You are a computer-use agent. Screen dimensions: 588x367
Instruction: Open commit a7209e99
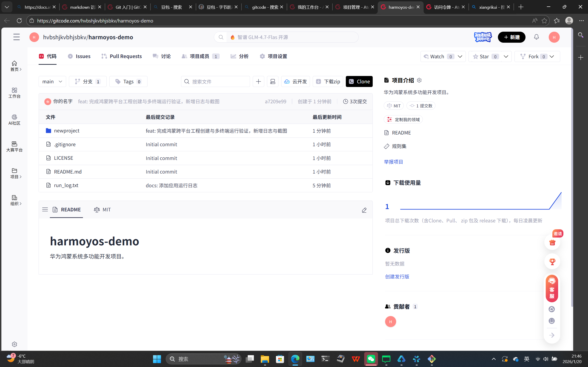(276, 101)
